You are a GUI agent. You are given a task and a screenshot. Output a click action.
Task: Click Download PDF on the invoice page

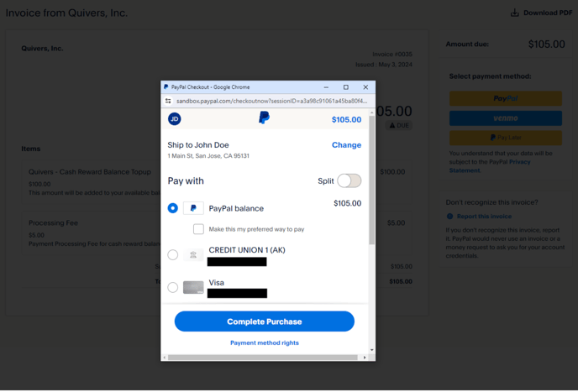(542, 13)
